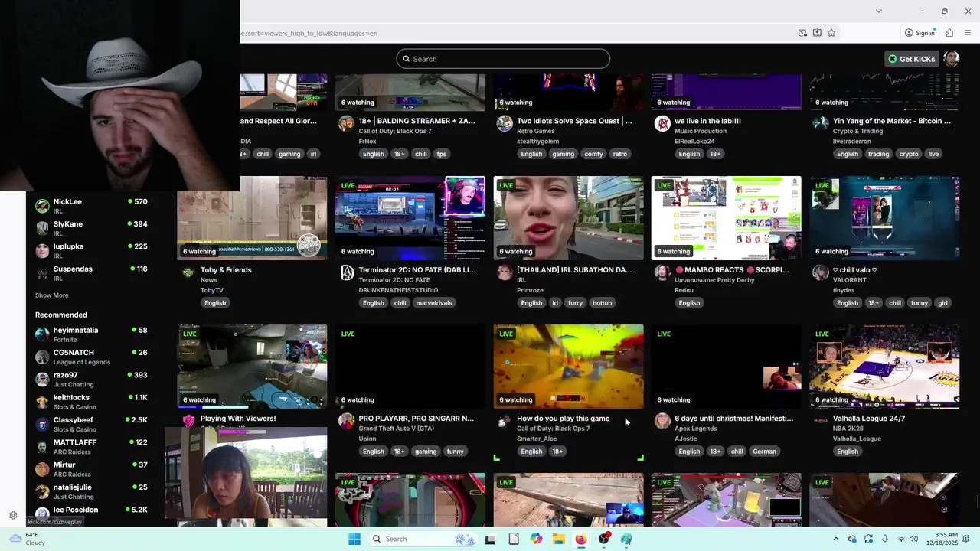
Task: Select MATTLAFFF recommended channel
Action: click(92, 446)
